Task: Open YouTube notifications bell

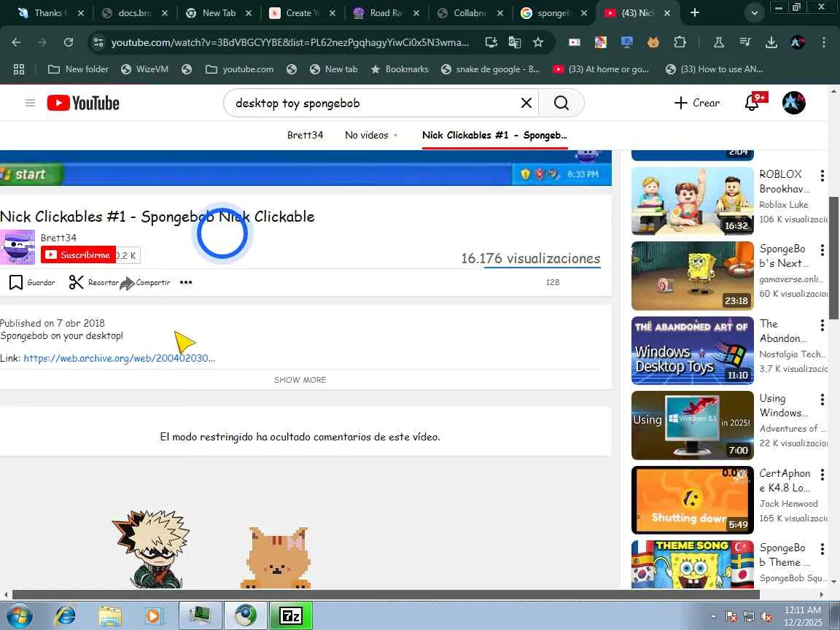Action: (x=752, y=103)
